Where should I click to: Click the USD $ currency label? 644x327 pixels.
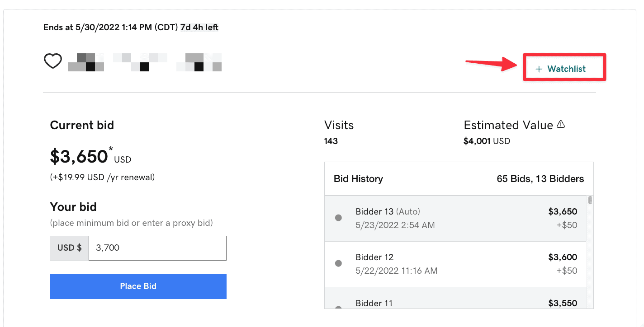click(x=69, y=248)
